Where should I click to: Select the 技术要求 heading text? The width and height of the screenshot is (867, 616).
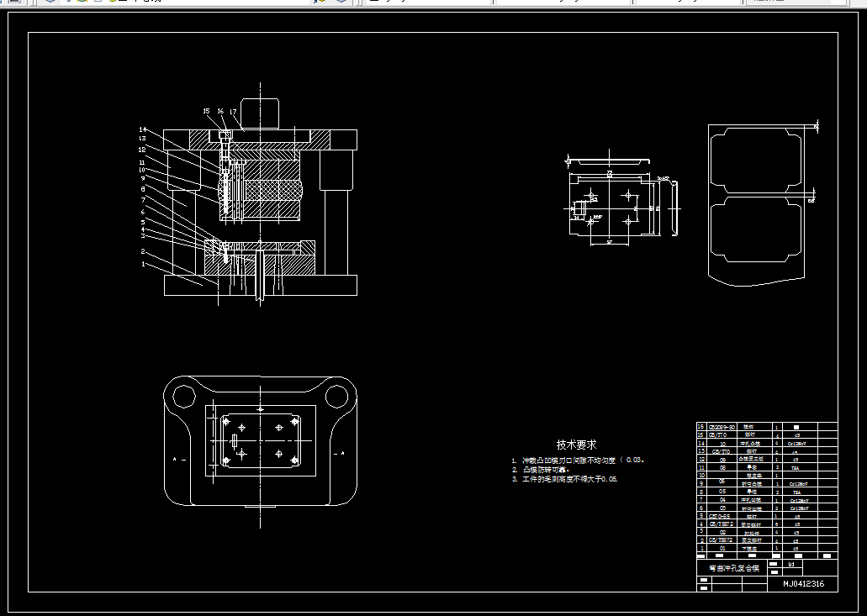(x=576, y=445)
